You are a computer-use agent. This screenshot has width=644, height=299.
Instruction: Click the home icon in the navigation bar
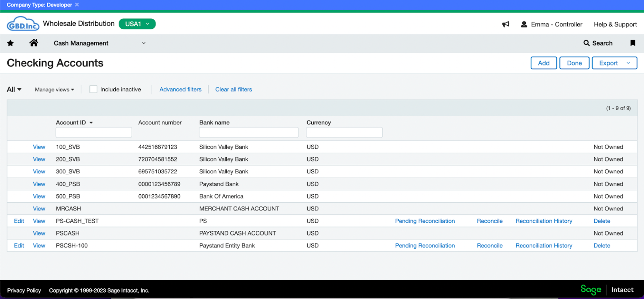(33, 43)
